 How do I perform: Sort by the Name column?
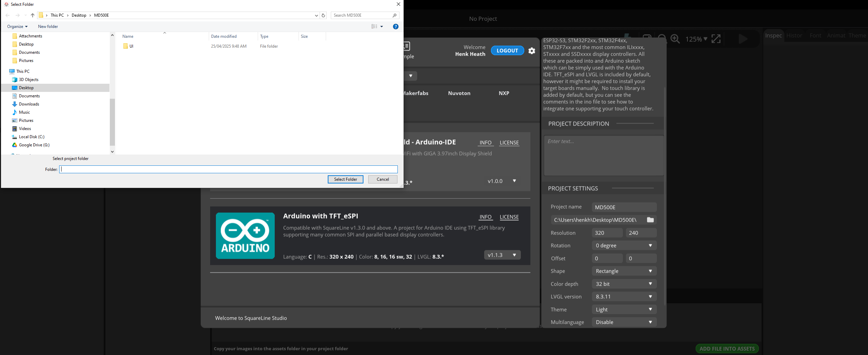(x=128, y=36)
